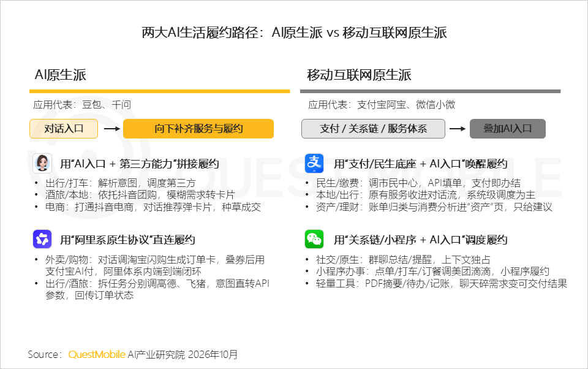Click the AI原生派 column heading
The width and height of the screenshot is (588, 369).
pos(61,75)
